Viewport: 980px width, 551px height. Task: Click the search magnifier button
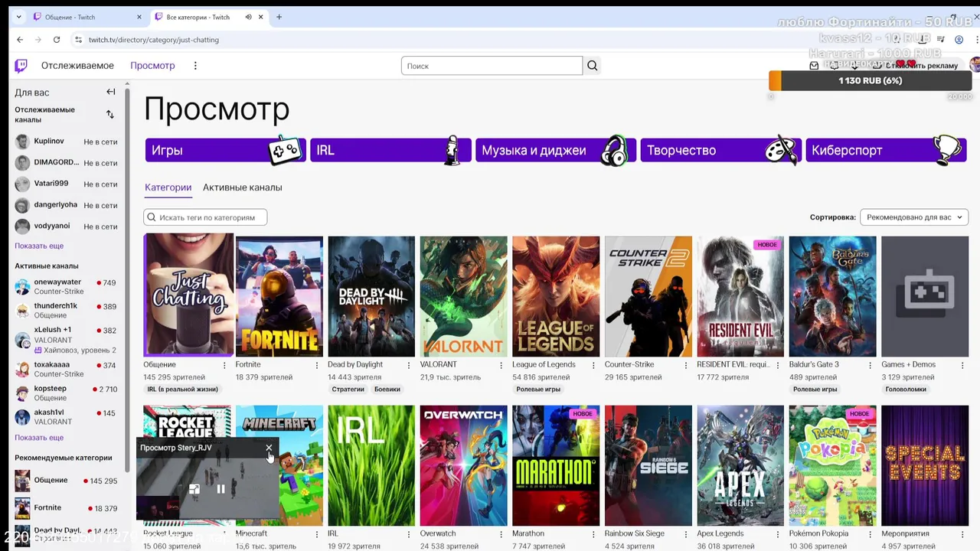[x=593, y=66]
